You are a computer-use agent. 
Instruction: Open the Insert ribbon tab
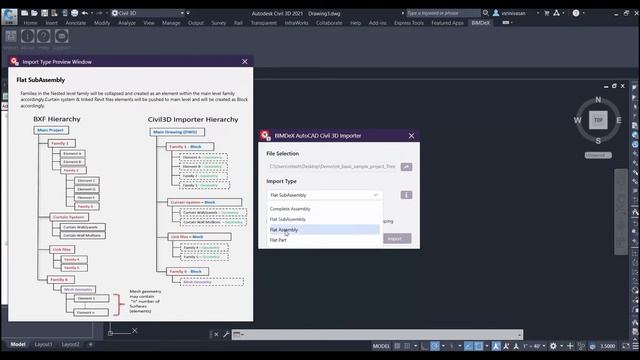pos(51,23)
